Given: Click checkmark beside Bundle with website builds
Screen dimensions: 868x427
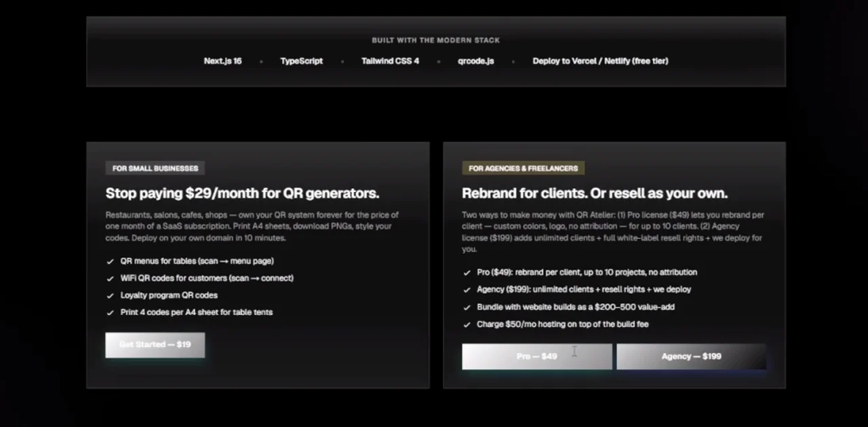Looking at the screenshot, I should pyautogui.click(x=467, y=308).
